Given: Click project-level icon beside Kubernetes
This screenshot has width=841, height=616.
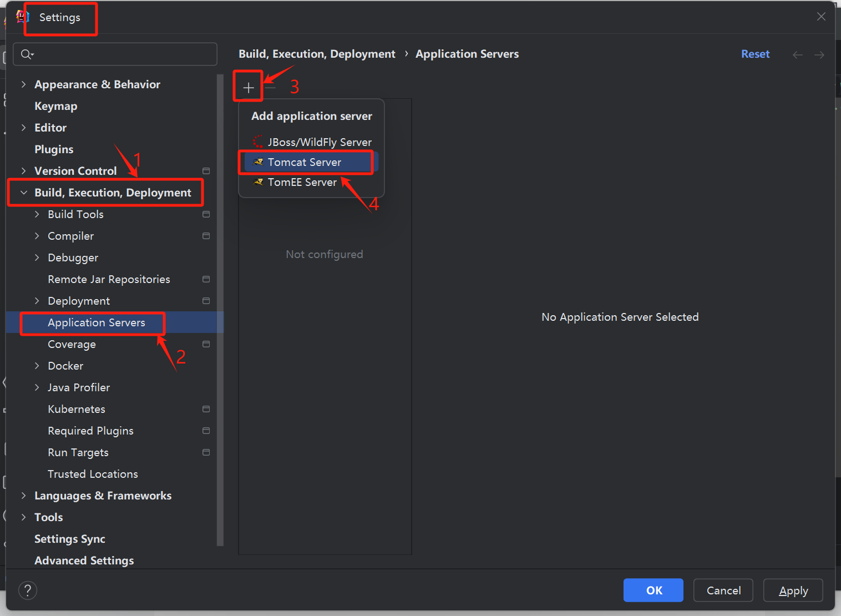Looking at the screenshot, I should point(206,409).
